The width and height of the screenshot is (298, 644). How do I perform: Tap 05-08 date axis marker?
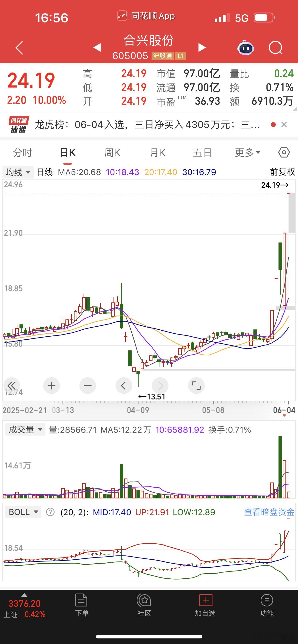[x=213, y=410]
